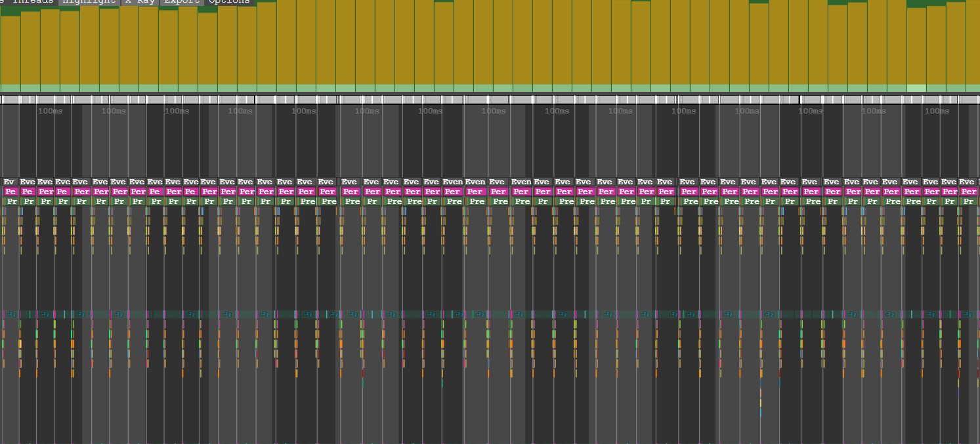Select the leftmost green 'Pr' block
The image size is (980, 444).
(12, 201)
